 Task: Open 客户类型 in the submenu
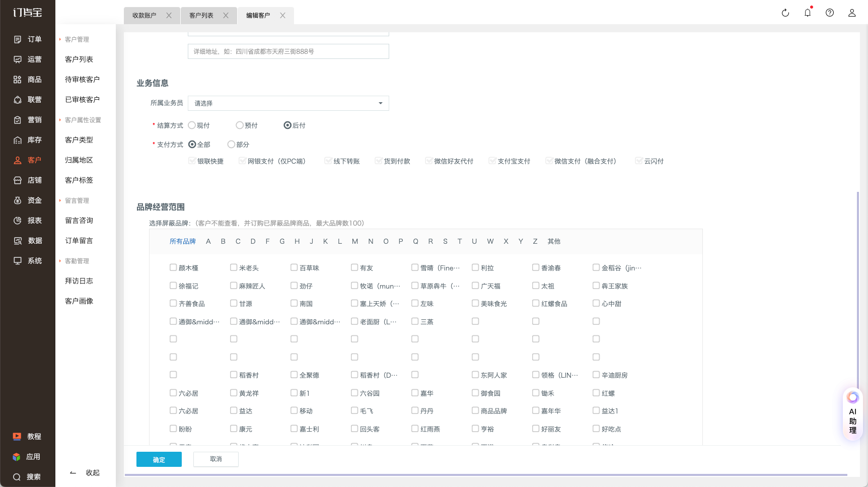(x=79, y=140)
